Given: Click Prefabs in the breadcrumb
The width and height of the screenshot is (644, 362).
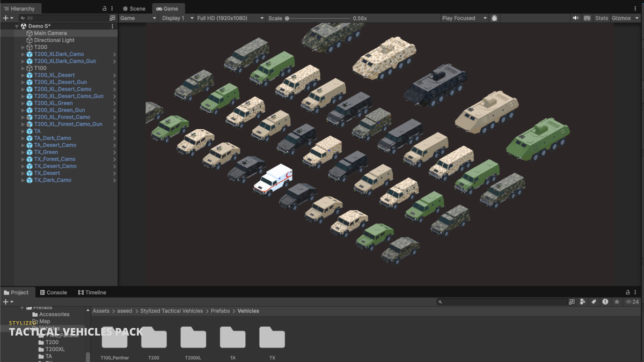Looking at the screenshot, I should coord(220,311).
